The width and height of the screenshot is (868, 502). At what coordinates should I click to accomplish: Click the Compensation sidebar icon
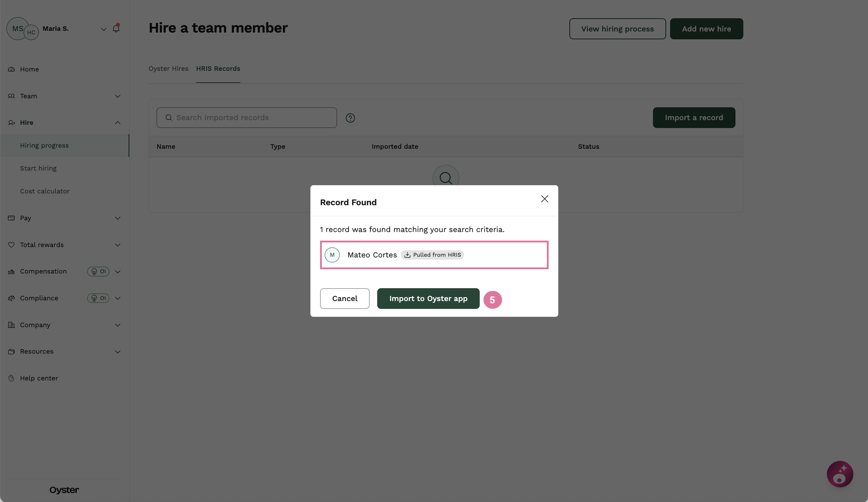point(11,271)
